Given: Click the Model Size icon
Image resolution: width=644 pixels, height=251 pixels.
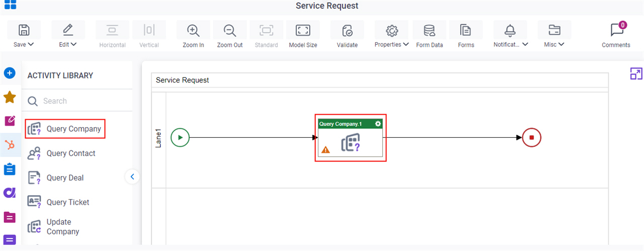Looking at the screenshot, I should [x=303, y=30].
